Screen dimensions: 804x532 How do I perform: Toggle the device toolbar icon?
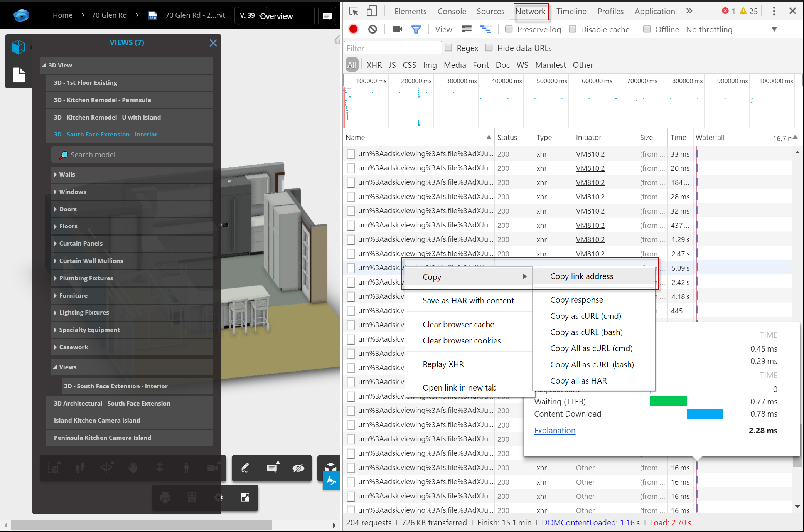372,11
